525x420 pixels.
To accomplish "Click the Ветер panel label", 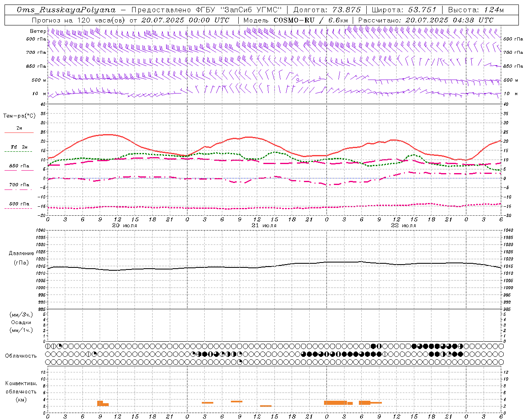I will coord(38,31).
